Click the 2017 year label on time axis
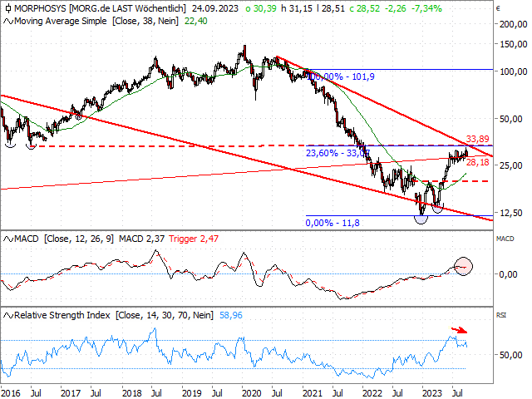 [x=71, y=393]
